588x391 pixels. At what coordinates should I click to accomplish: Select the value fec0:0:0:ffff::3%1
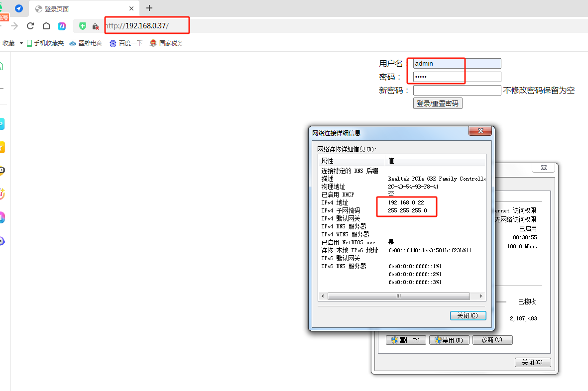pos(415,282)
